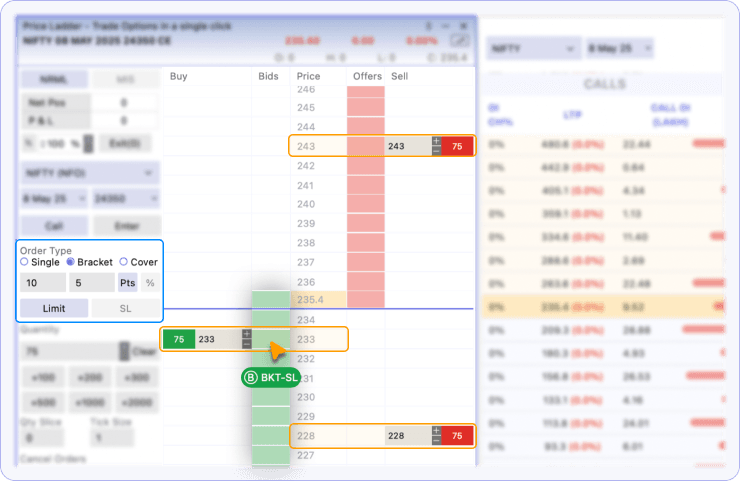Click the Price column header

pyautogui.click(x=308, y=76)
